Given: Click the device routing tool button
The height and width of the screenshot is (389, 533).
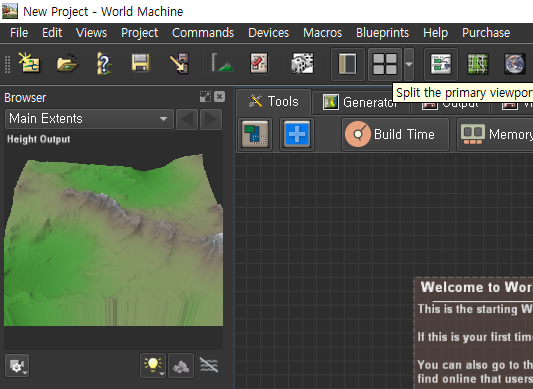Looking at the screenshot, I should tap(255, 134).
